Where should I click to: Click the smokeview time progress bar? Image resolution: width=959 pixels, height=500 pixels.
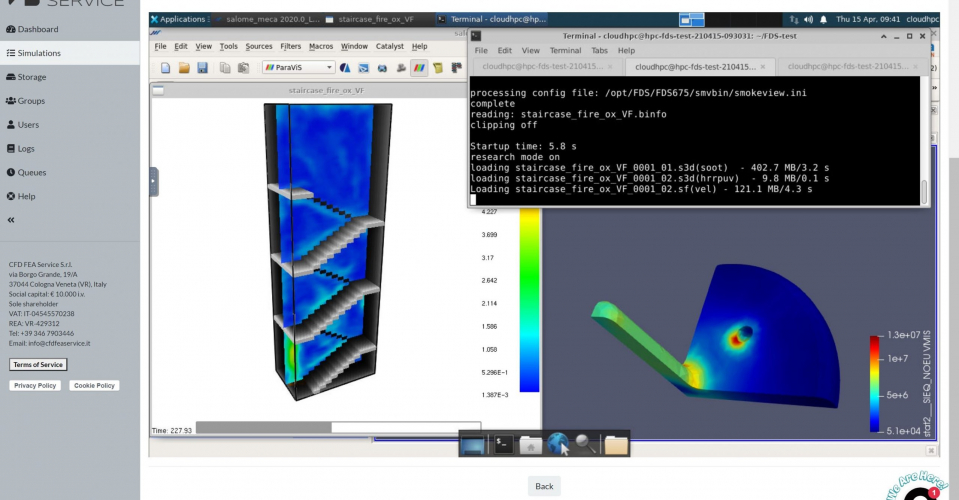click(338, 427)
